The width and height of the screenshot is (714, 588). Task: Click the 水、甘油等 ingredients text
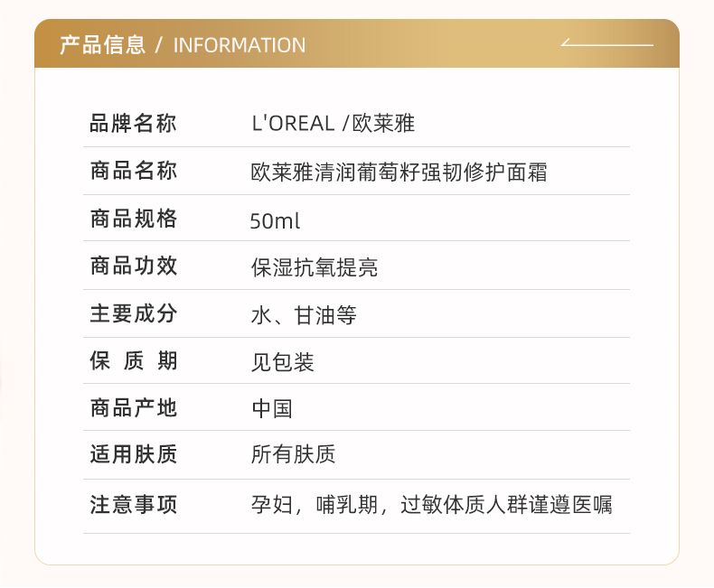(304, 315)
